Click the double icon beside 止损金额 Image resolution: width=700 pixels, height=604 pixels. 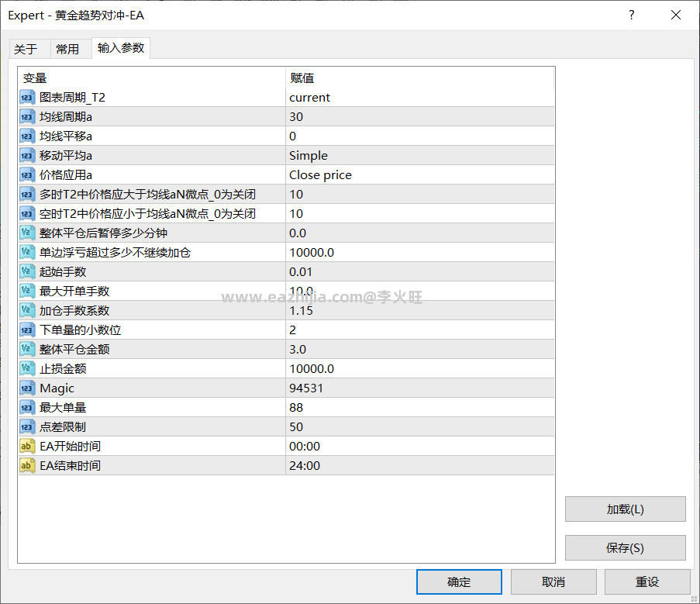point(27,369)
